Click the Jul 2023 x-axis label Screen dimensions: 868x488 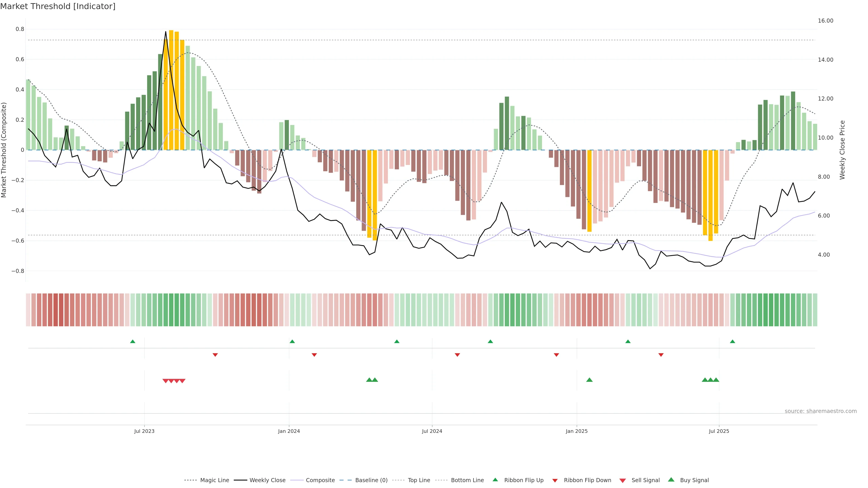tap(144, 431)
